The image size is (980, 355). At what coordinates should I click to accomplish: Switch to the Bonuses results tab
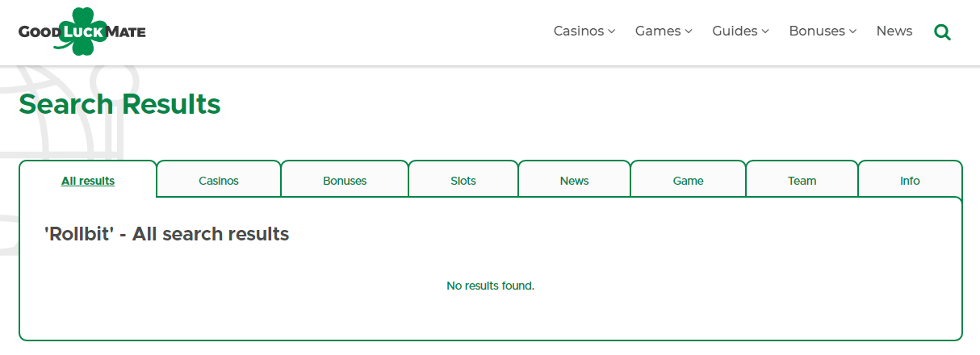pyautogui.click(x=345, y=180)
